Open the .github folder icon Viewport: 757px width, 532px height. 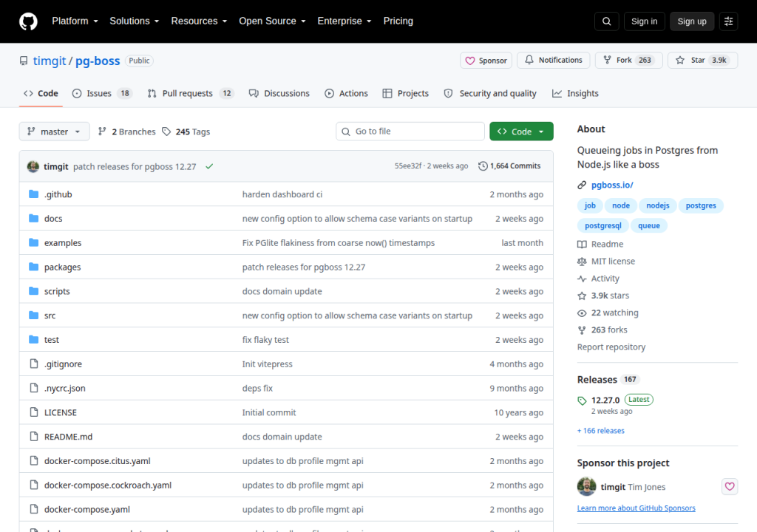click(33, 194)
